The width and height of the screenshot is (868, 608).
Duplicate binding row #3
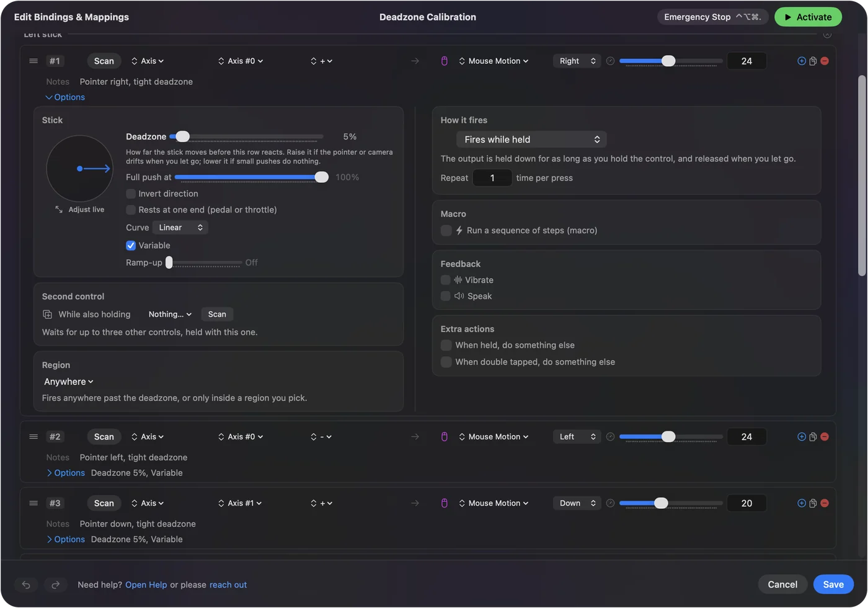point(813,503)
